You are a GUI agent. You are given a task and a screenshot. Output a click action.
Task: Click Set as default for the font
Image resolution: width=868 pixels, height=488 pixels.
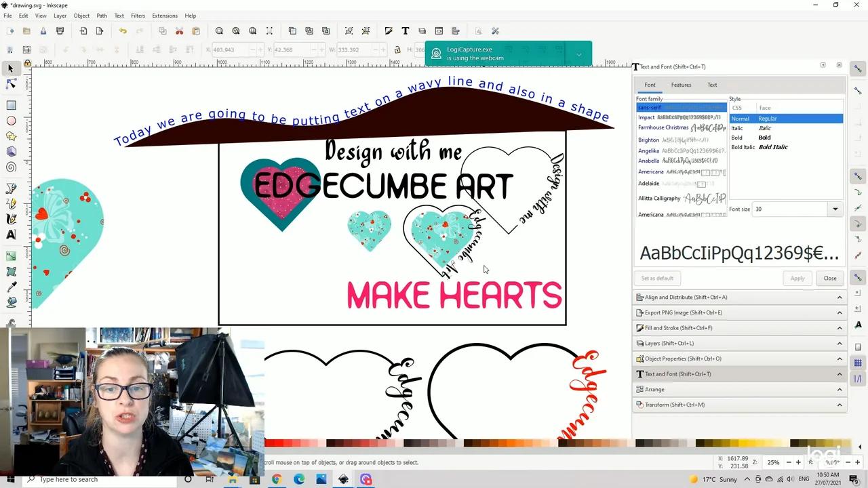[x=656, y=278]
